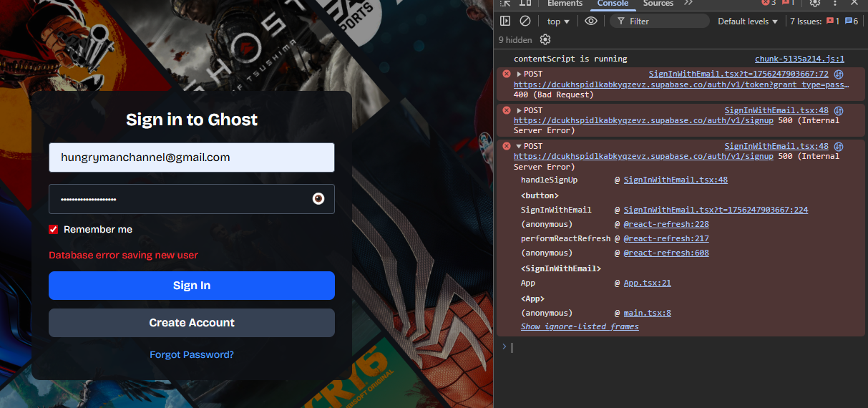Create a live expression with the eye icon
868x408 pixels.
click(590, 21)
